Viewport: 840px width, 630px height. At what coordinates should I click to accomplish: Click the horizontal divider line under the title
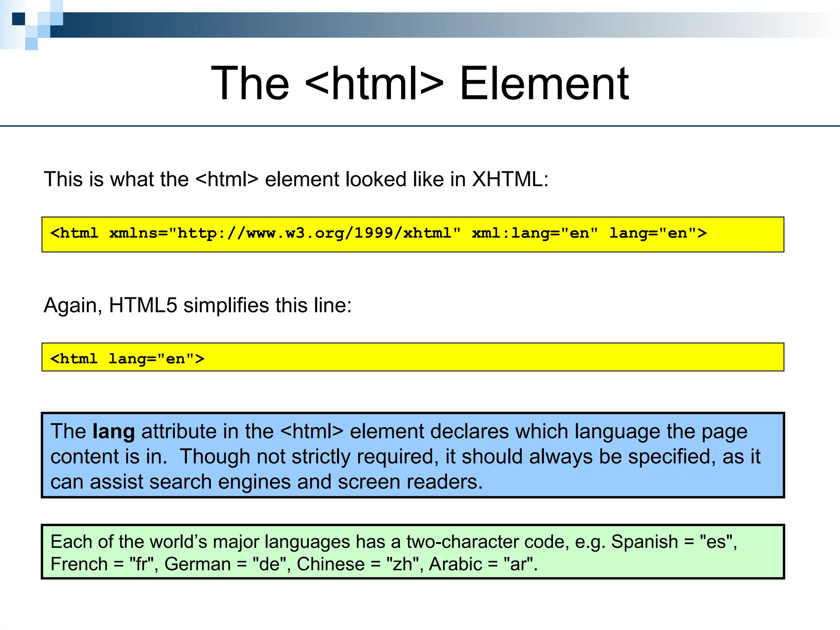(x=420, y=126)
